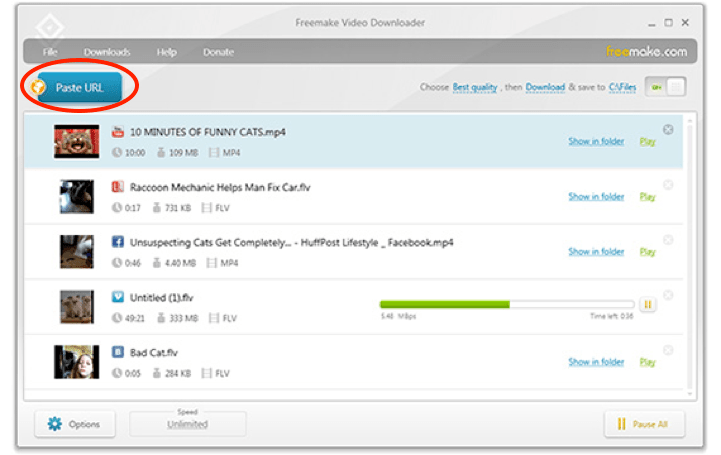Screen dimensions: 721x455
Task: Open the Downloads menu
Action: click(x=107, y=52)
